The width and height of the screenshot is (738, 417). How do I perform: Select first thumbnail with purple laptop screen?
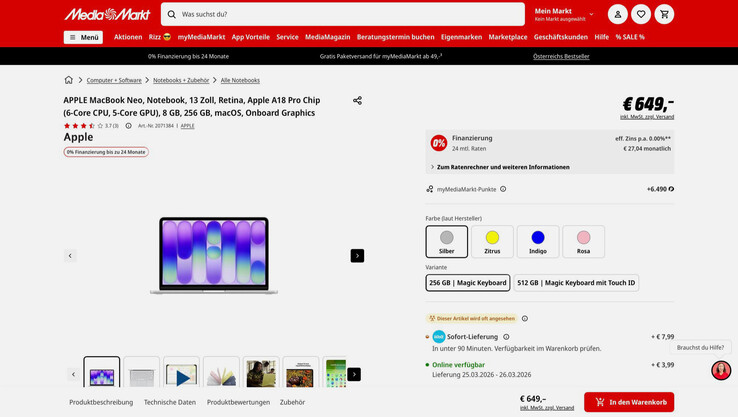click(102, 373)
